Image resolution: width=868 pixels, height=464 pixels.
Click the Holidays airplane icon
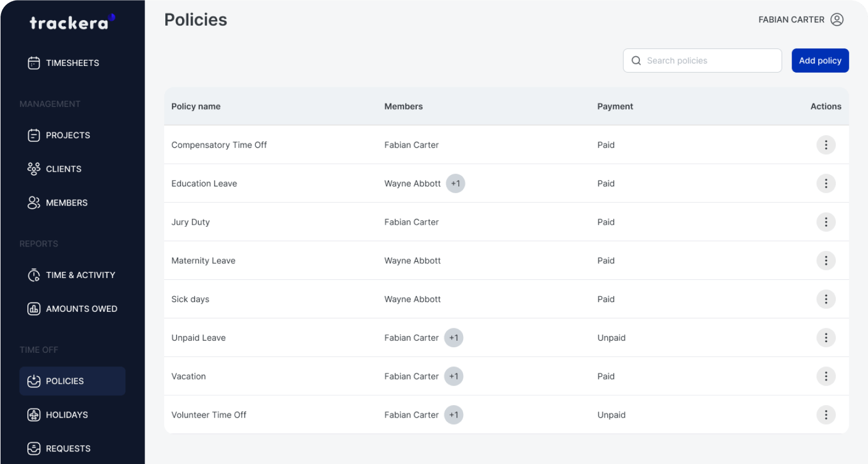pyautogui.click(x=34, y=415)
